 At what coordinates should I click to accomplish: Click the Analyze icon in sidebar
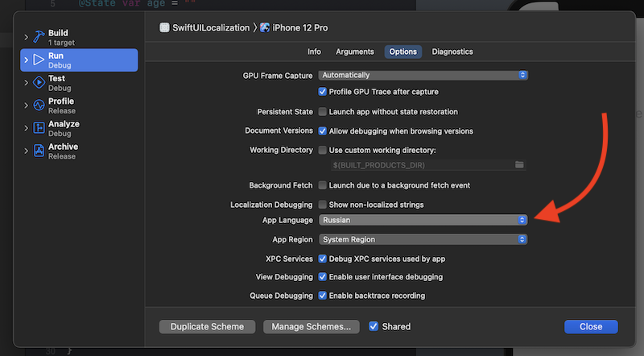39,128
